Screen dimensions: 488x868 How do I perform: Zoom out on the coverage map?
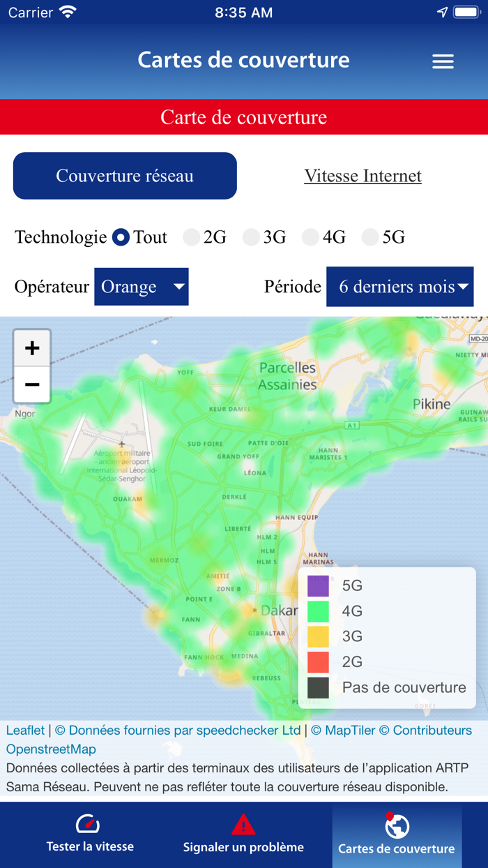[x=32, y=384]
